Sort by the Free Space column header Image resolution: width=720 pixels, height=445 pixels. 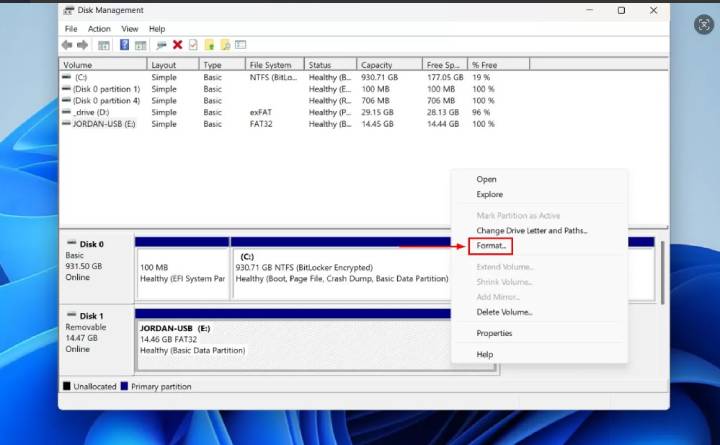445,65
